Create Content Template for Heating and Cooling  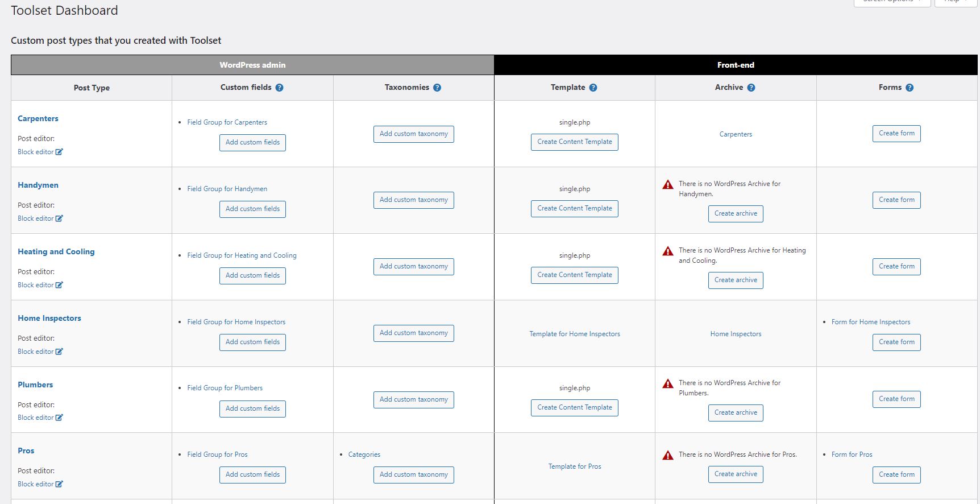click(575, 275)
